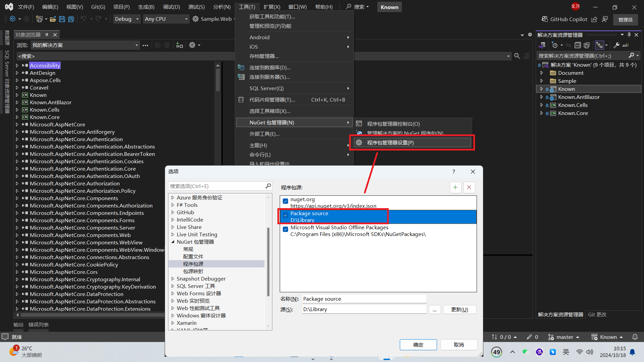The height and width of the screenshot is (362, 644).
Task: Expand the AntDesign node in Object Browser
Action: [x=17, y=73]
